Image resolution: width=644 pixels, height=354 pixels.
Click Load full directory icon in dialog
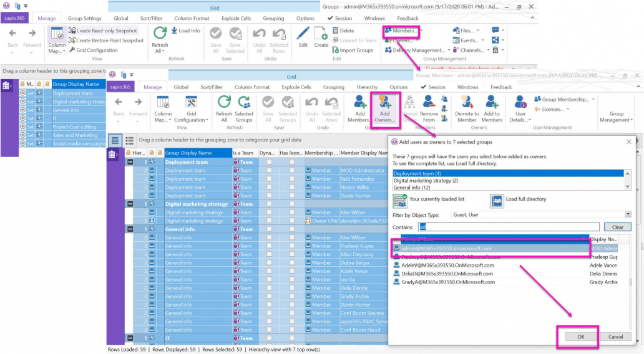[497, 201]
